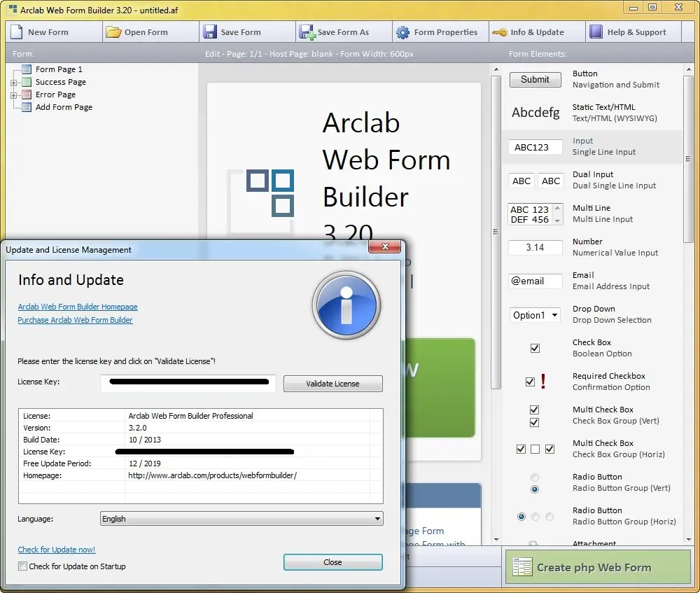Select the Submit button form element

pyautogui.click(x=535, y=80)
